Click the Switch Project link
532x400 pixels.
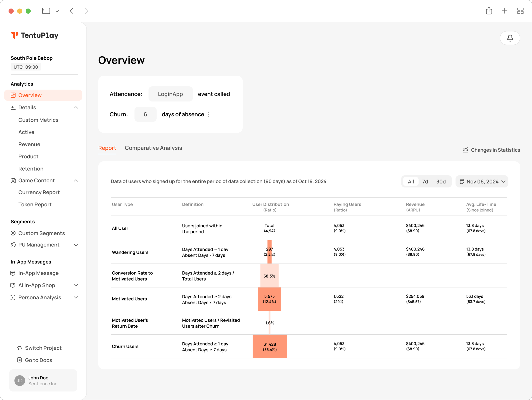43,348
